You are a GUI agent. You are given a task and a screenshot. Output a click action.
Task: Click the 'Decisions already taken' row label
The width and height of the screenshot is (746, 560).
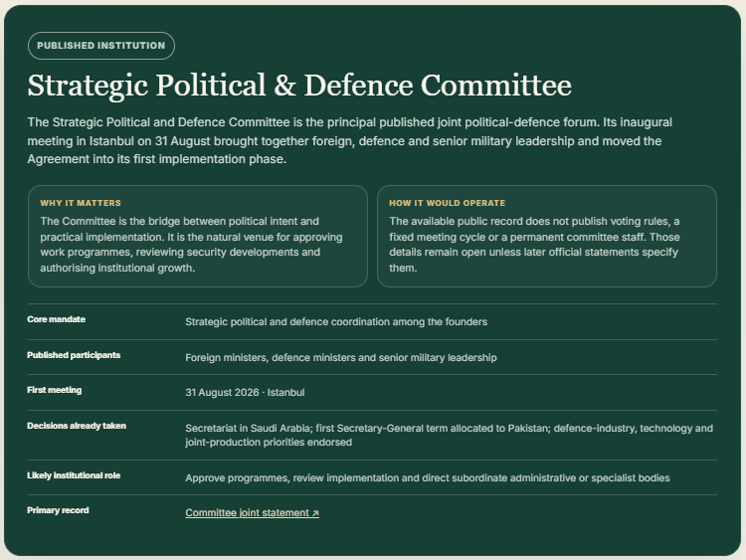click(x=77, y=426)
